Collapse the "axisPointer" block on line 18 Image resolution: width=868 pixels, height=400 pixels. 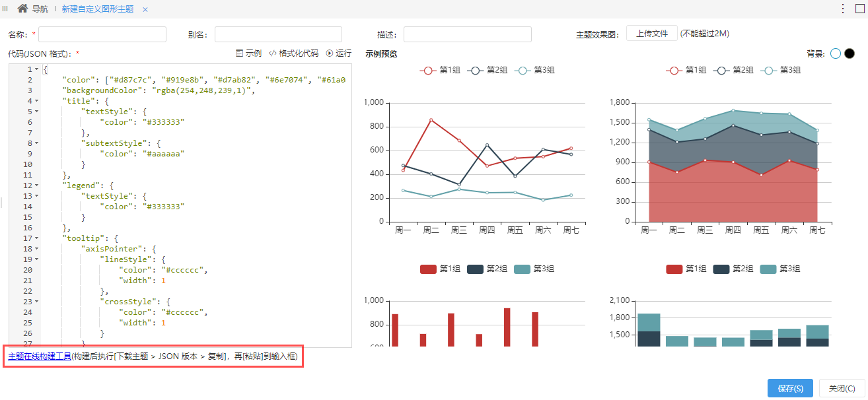pos(36,249)
